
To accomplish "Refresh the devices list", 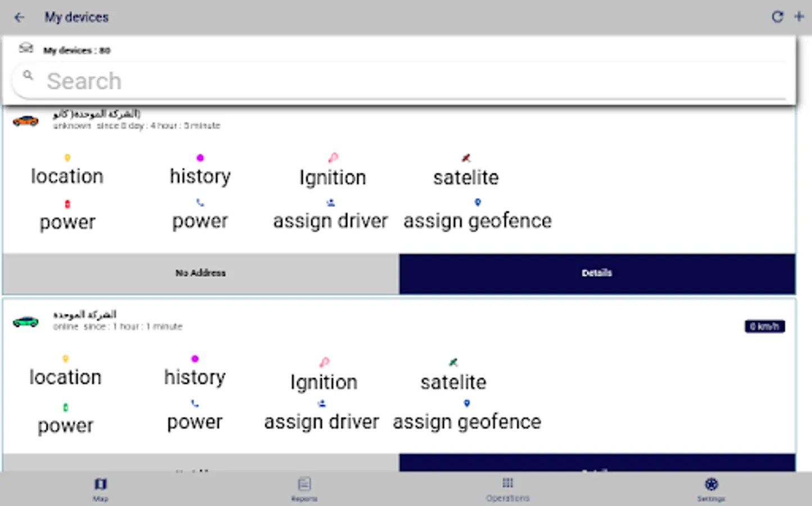I will [777, 17].
